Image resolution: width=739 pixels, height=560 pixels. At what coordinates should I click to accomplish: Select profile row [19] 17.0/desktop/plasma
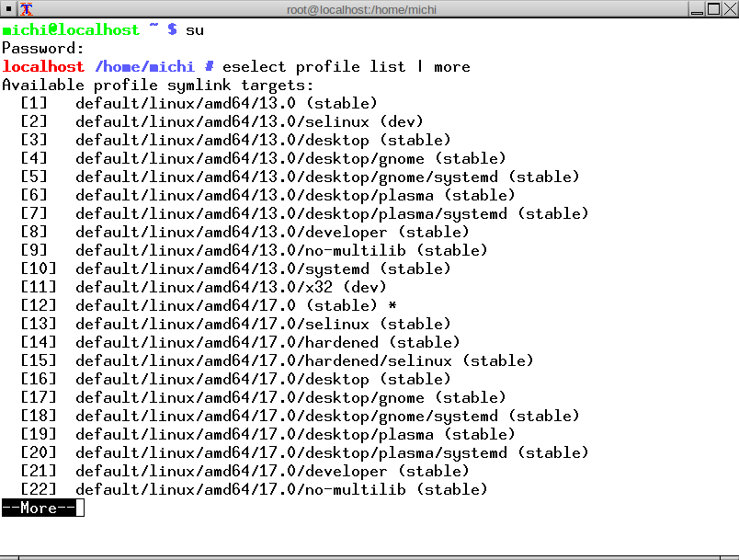click(268, 435)
